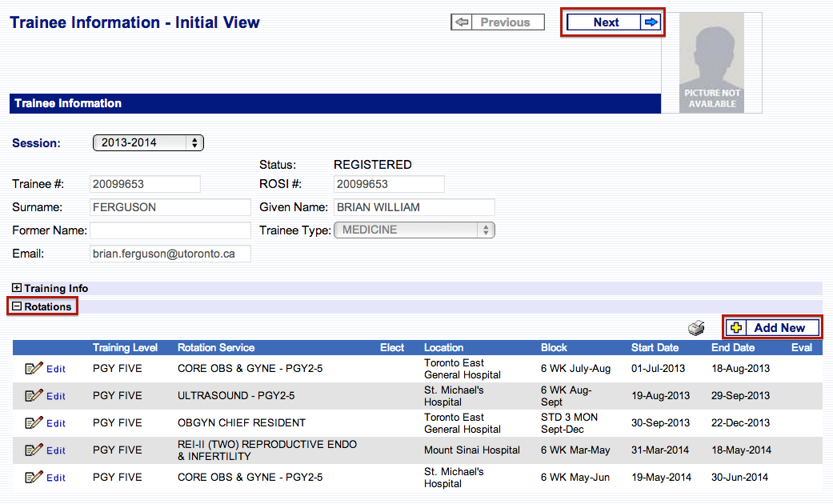The height and width of the screenshot is (504, 833).
Task: Click the Rotation Service column header
Action: (x=216, y=348)
